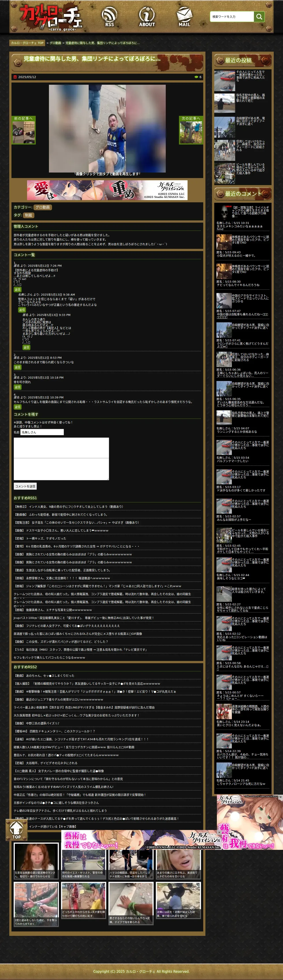Viewport: 283px width, 980px height.
Task: Click the 管理人コメント section heading
Action: (26, 226)
